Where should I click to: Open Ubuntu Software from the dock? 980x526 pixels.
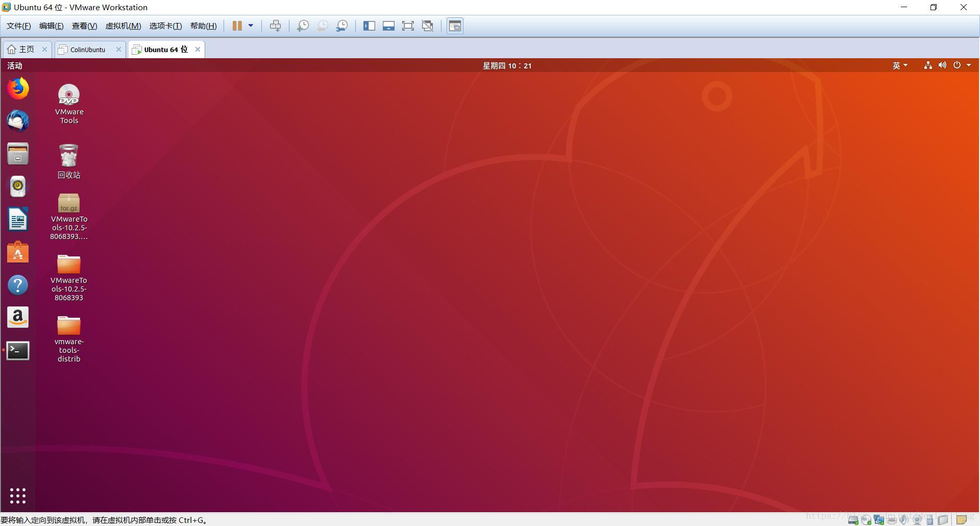[18, 252]
